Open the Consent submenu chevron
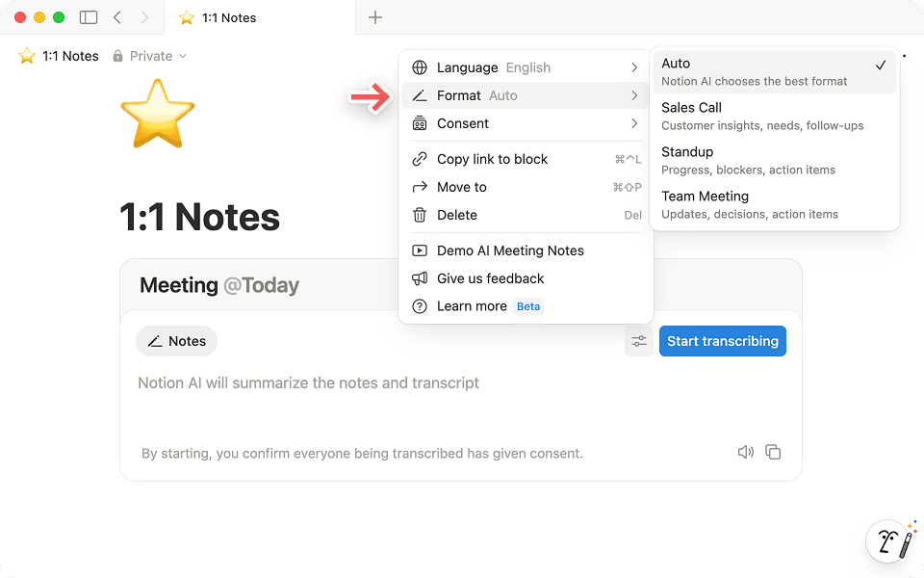This screenshot has width=924, height=578. coord(633,123)
